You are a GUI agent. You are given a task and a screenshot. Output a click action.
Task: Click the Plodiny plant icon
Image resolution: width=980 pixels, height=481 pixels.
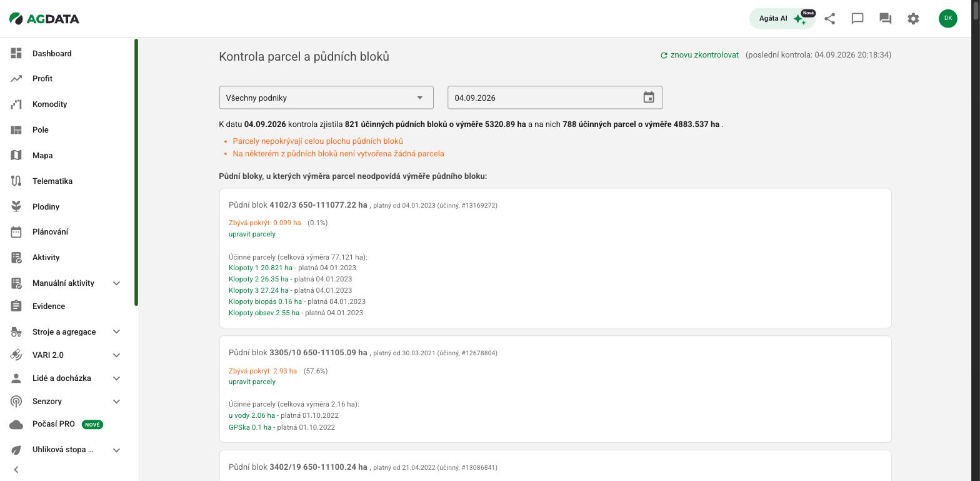16,206
